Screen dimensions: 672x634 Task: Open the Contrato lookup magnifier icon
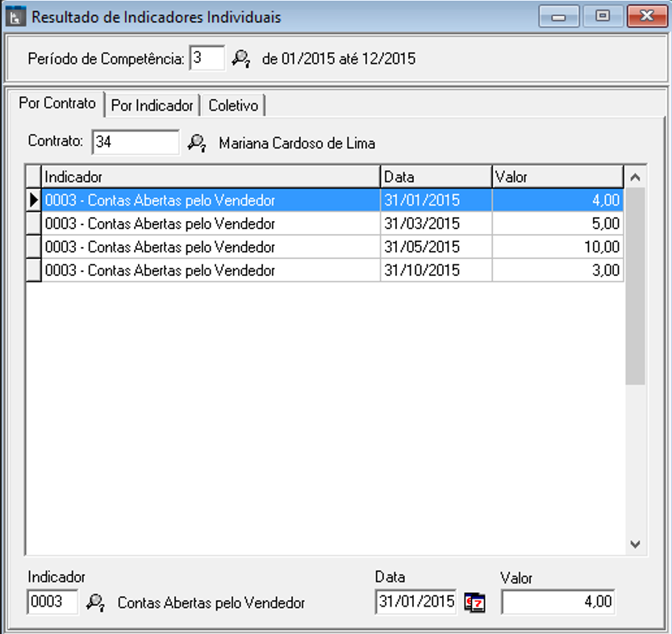point(197,143)
